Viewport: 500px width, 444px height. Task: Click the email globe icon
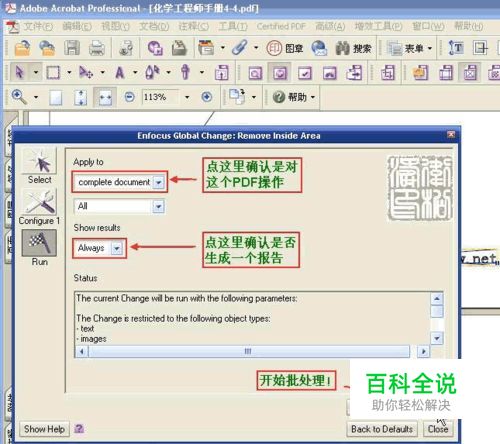tap(319, 48)
